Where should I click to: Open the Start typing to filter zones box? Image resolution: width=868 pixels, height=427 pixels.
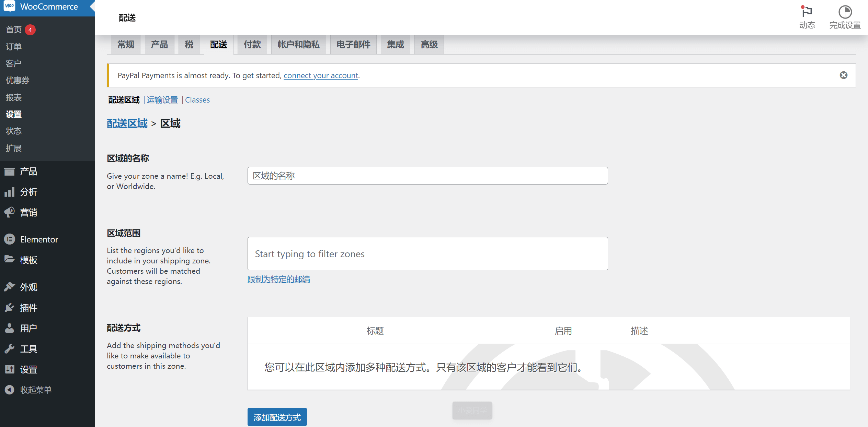click(x=427, y=253)
